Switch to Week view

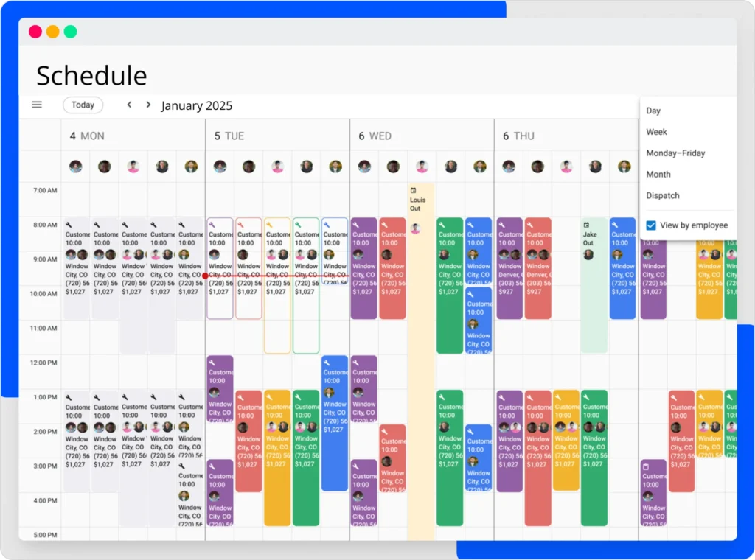655,132
